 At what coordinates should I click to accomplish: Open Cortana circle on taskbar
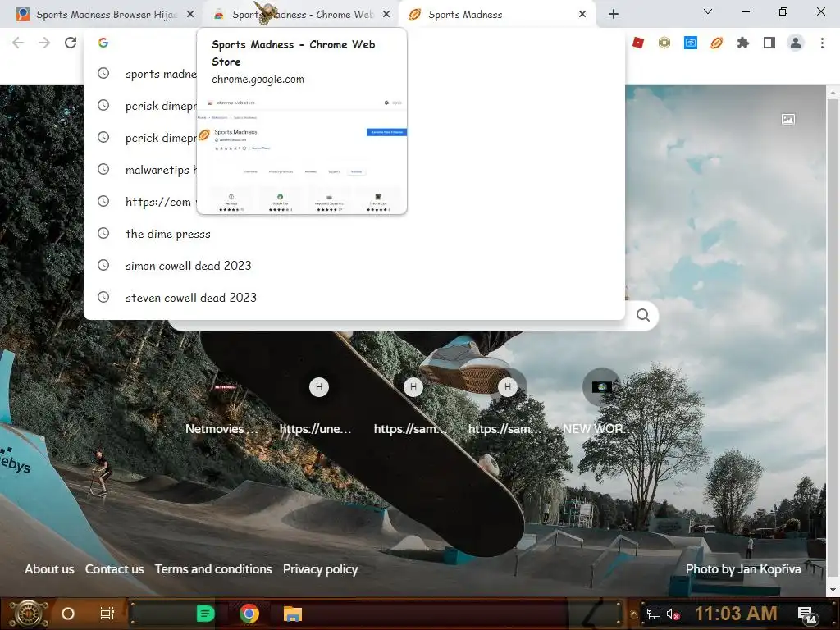pos(68,614)
